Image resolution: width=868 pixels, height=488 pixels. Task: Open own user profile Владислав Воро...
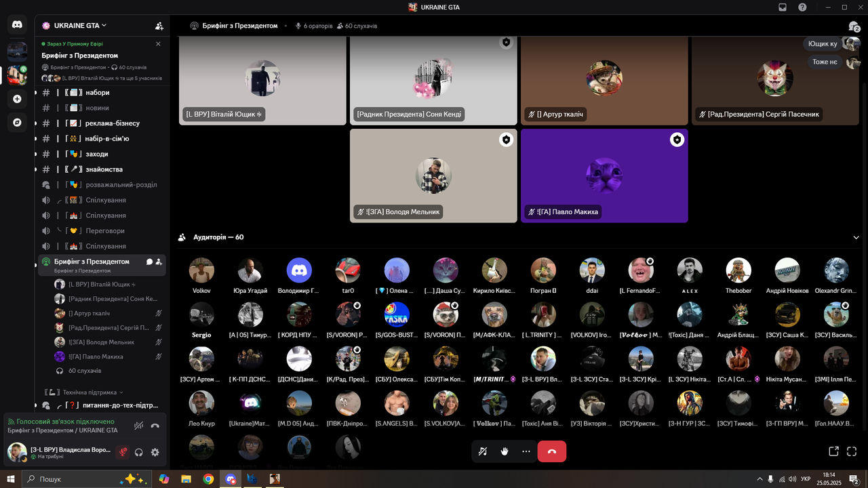[x=59, y=452]
